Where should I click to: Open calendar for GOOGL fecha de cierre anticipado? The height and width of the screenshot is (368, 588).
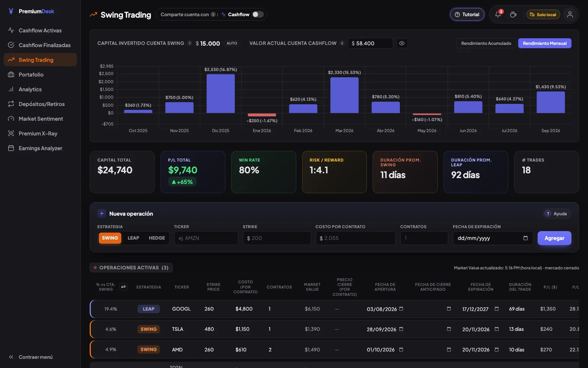(x=449, y=309)
